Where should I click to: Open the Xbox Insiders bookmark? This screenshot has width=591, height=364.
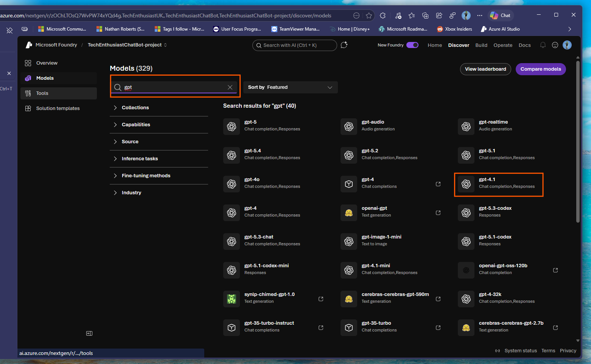click(x=454, y=29)
